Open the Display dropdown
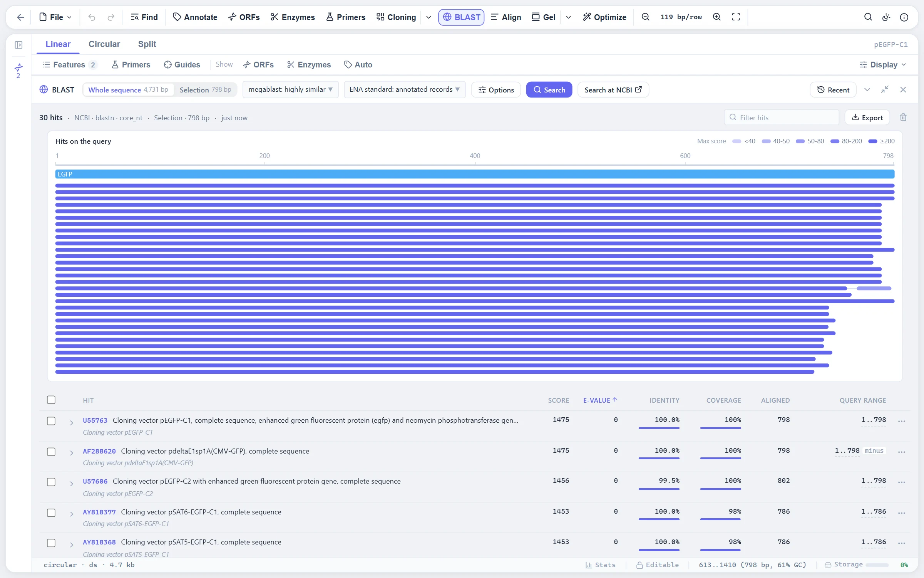The width and height of the screenshot is (924, 578). pyautogui.click(x=883, y=65)
